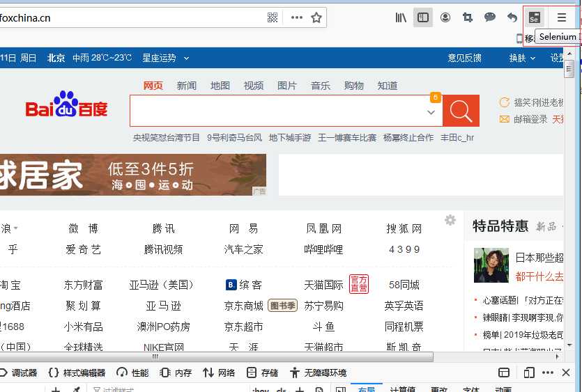Click the orange Baidu search magnifier button
Image resolution: width=582 pixels, height=392 pixels.
[461, 111]
